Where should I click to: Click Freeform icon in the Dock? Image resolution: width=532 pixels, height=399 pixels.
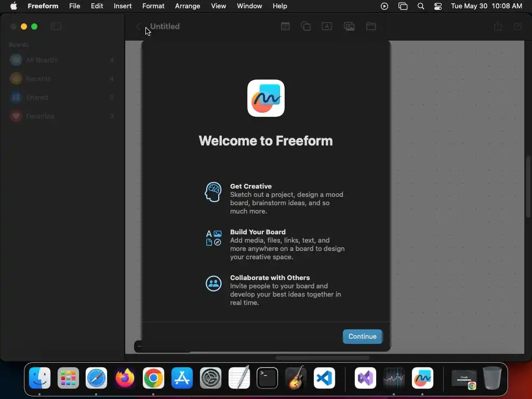tap(422, 378)
